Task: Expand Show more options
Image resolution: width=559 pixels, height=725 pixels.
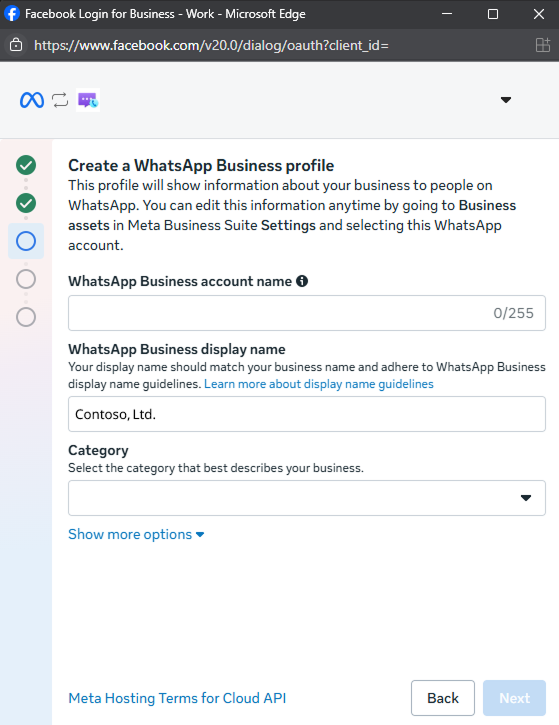Action: (x=136, y=535)
